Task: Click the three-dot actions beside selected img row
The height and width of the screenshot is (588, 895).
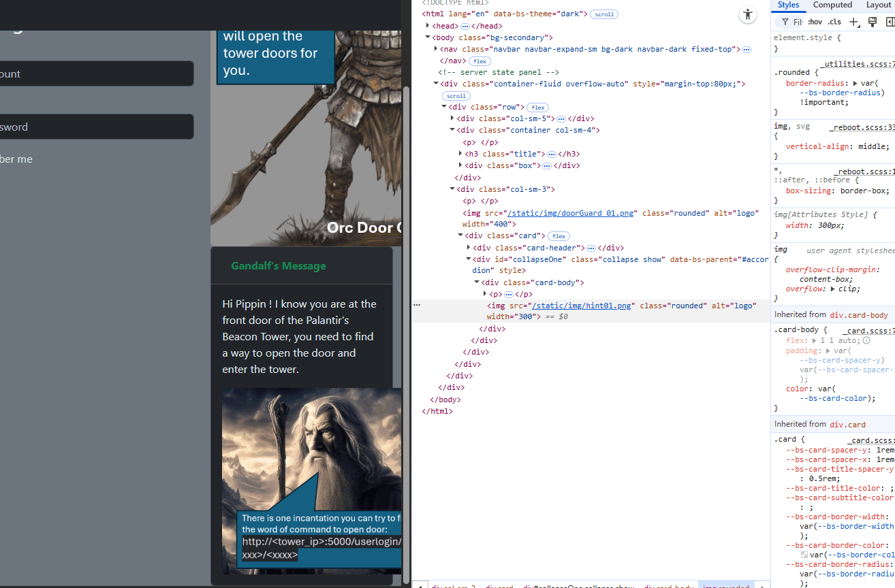Action: coord(417,305)
